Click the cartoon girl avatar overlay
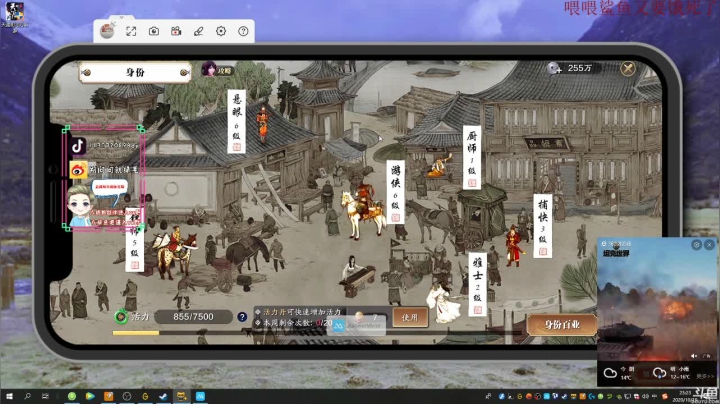The image size is (720, 404). click(x=80, y=205)
